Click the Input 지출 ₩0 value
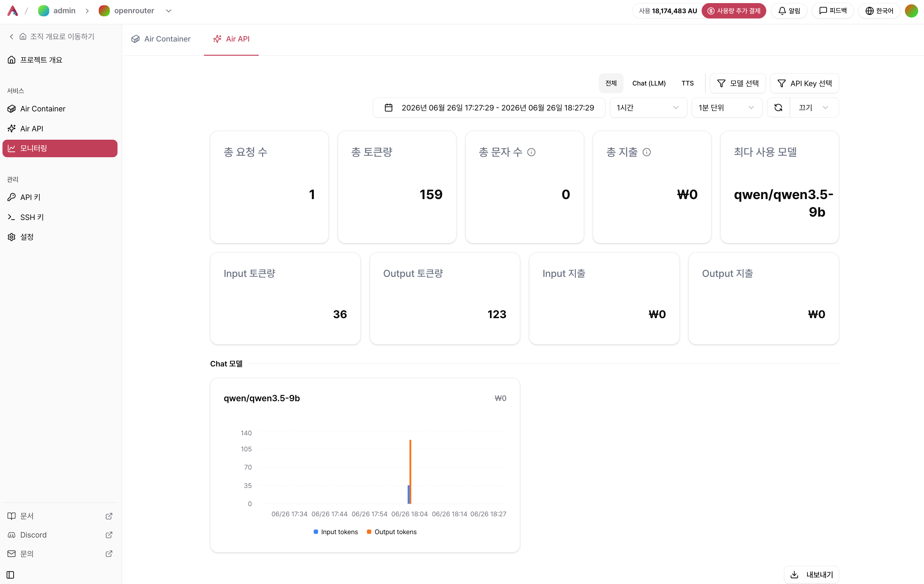 tap(657, 314)
